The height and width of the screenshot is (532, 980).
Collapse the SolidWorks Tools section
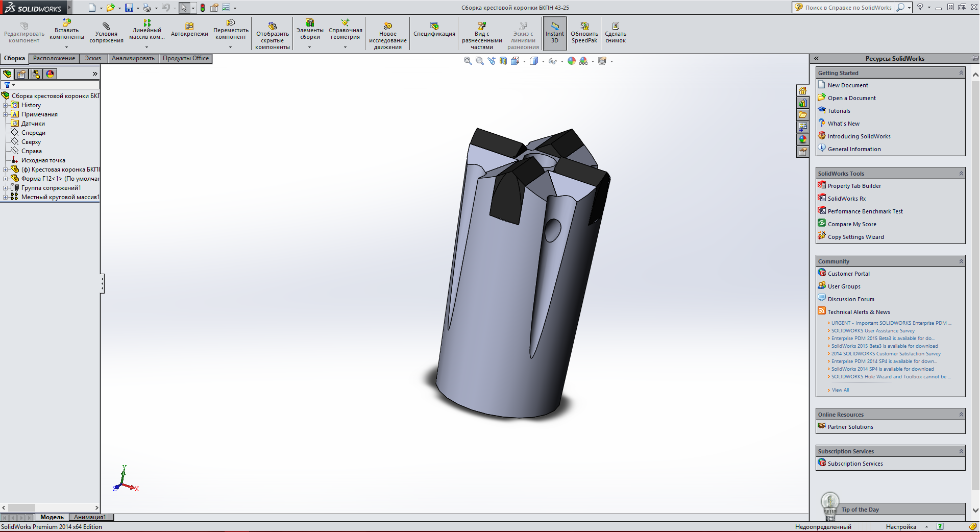tap(961, 174)
